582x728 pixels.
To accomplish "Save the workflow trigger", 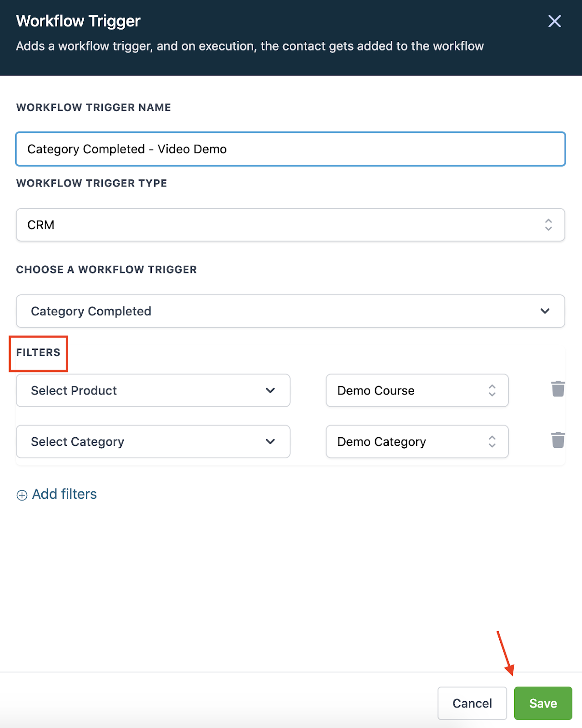I will tap(543, 703).
